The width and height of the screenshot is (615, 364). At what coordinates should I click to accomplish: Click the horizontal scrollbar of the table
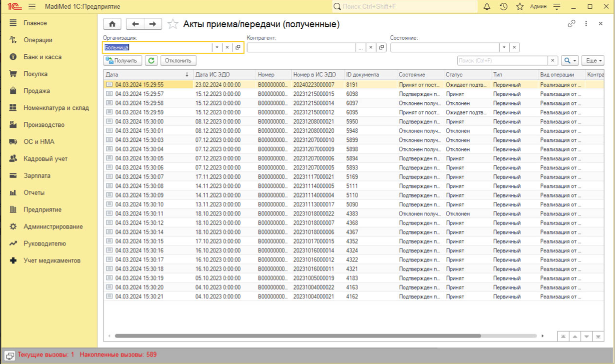pos(298,336)
